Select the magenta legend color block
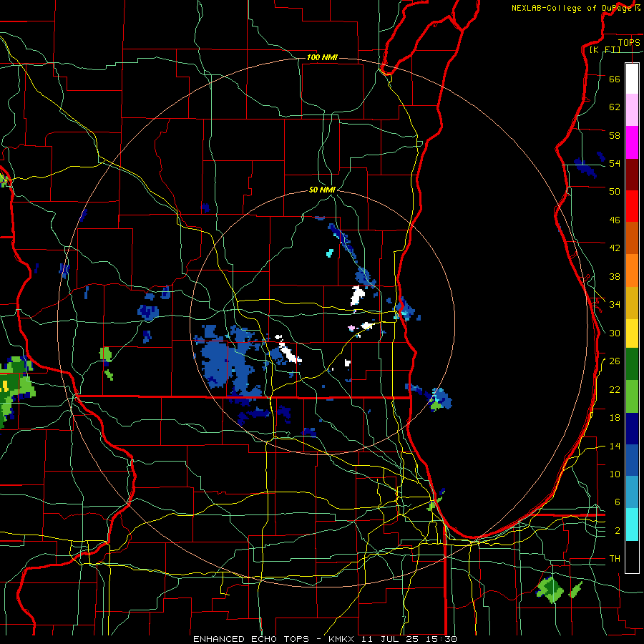The width and height of the screenshot is (644, 644). pos(632,142)
